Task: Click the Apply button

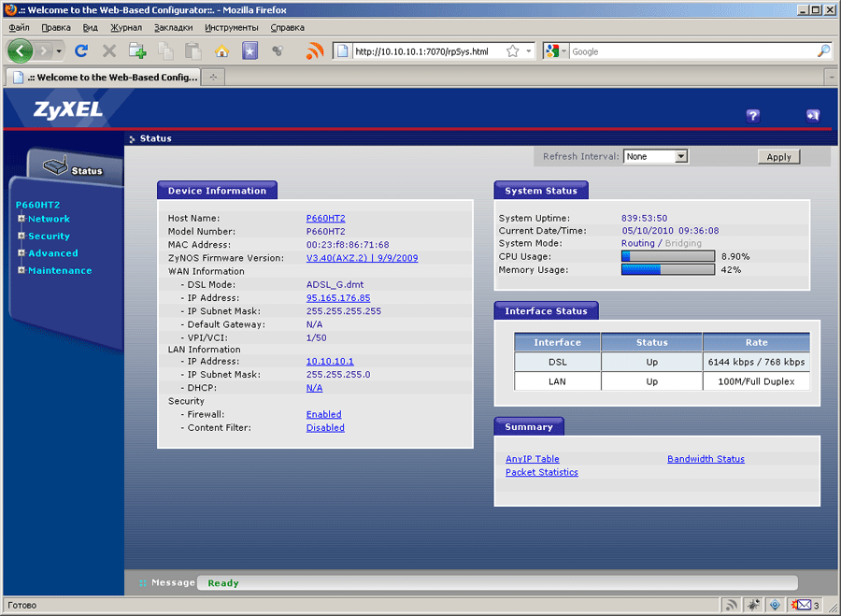Action: (x=778, y=157)
